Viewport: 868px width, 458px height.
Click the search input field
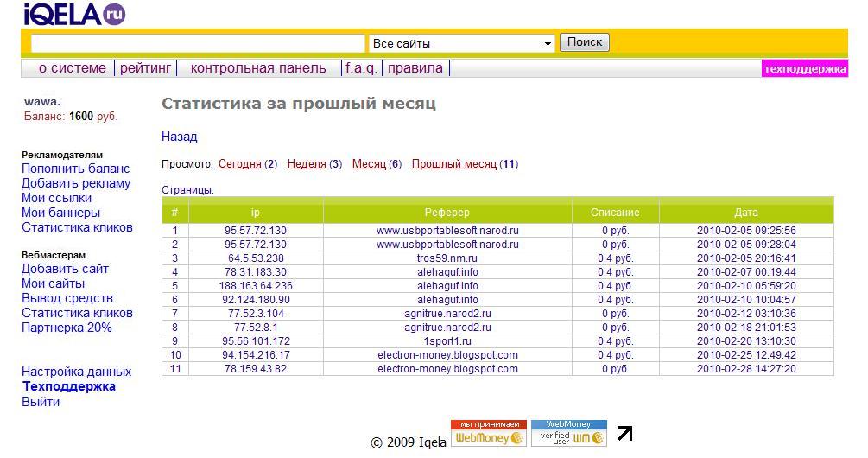click(198, 43)
